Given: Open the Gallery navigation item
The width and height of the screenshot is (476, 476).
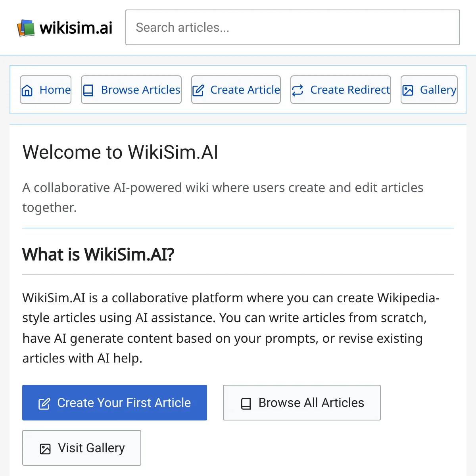Looking at the screenshot, I should click(x=429, y=90).
